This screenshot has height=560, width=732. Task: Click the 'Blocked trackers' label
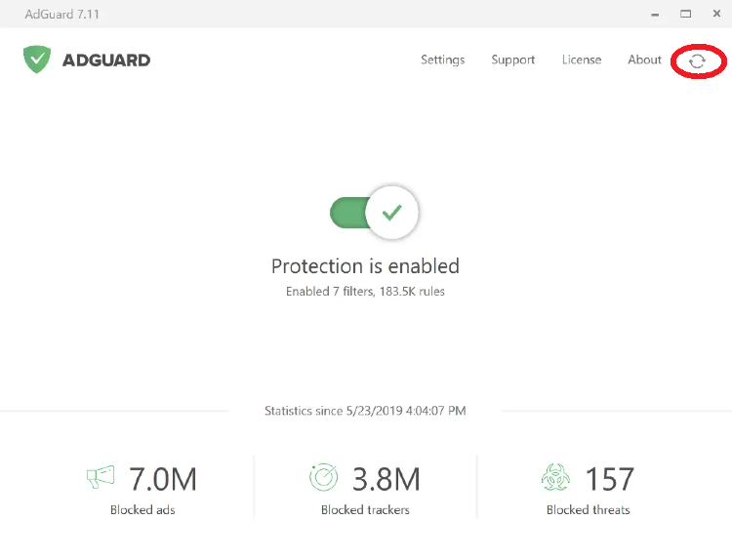tap(365, 509)
